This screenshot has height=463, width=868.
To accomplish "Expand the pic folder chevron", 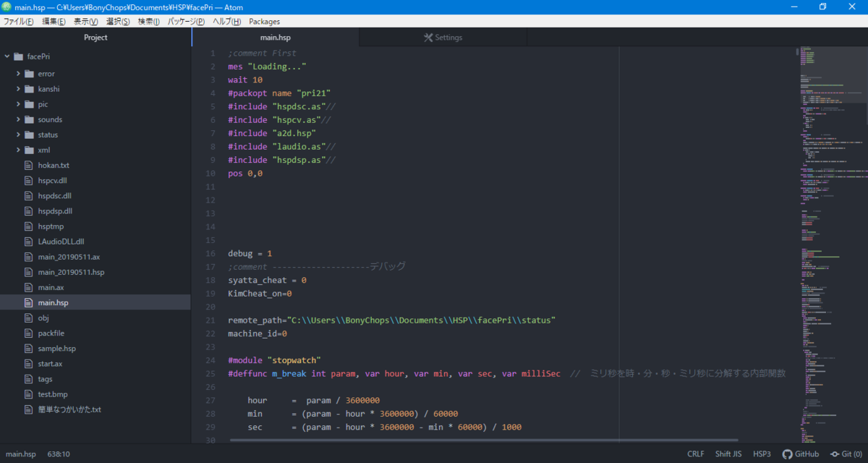I will 19,104.
